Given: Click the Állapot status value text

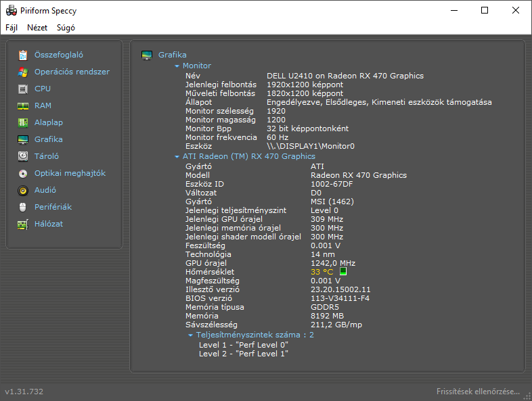Looking at the screenshot, I should pos(379,102).
